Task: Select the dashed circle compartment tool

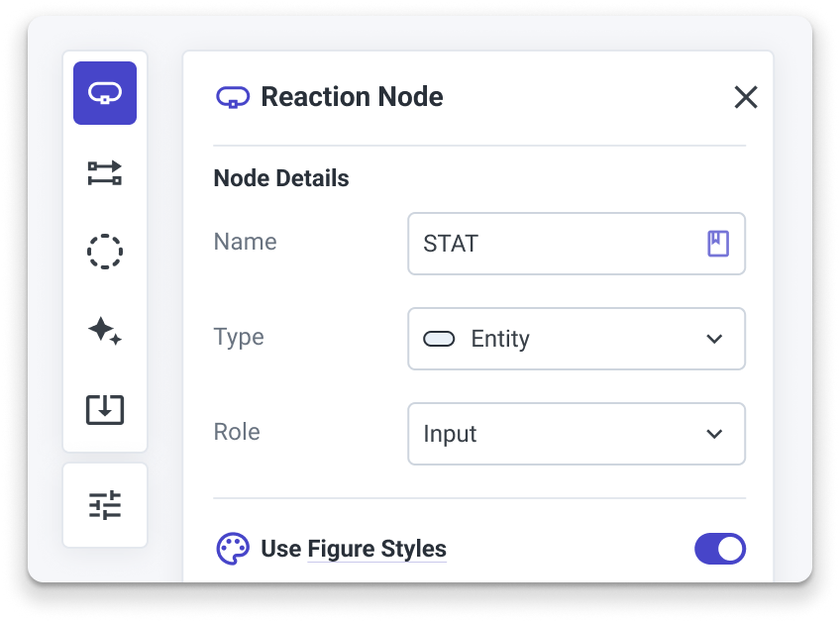Action: click(105, 252)
